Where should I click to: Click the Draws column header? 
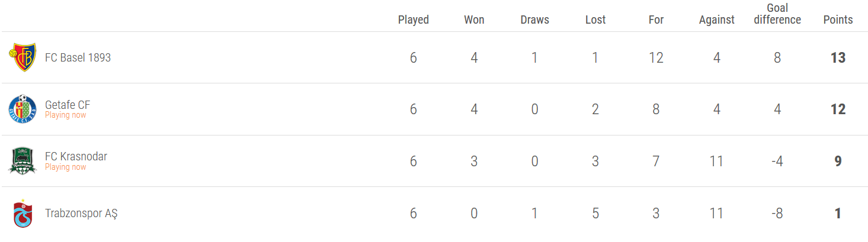[x=534, y=20]
